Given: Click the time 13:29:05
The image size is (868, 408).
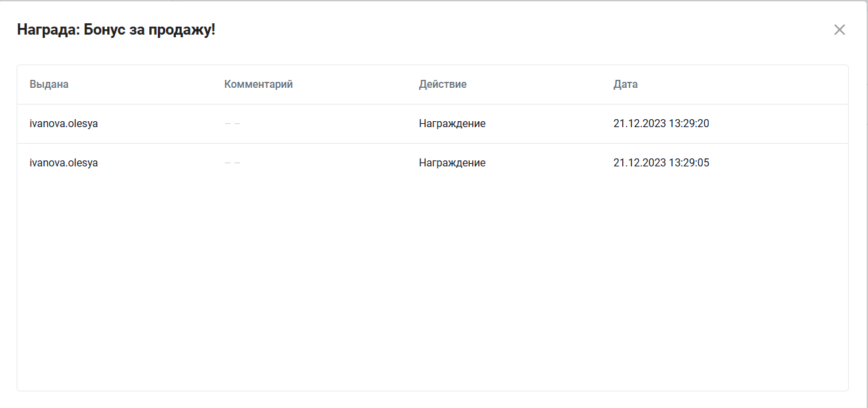Looking at the screenshot, I should click(x=688, y=163).
